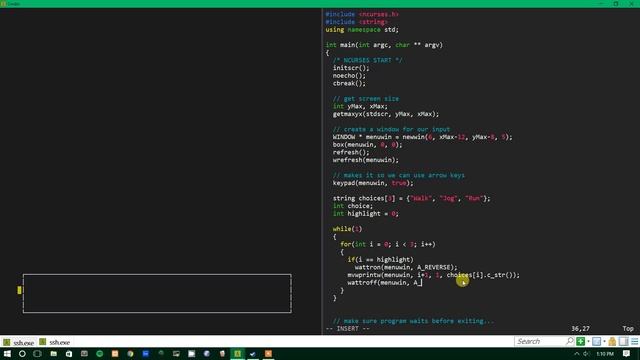This screenshot has width=640, height=360.
Task: Open Cortana circle on the taskbar
Action: [x=22, y=353]
